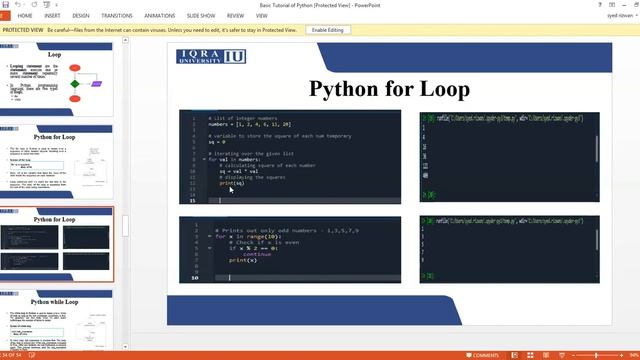Click the IQRA University logo on slide
This screenshot has height=360, width=640.
click(211, 56)
